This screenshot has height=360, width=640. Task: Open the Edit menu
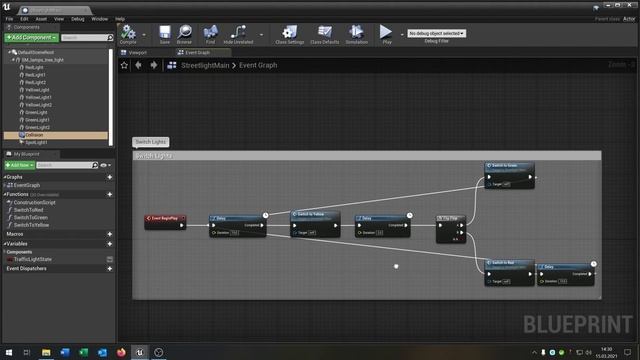[24, 19]
